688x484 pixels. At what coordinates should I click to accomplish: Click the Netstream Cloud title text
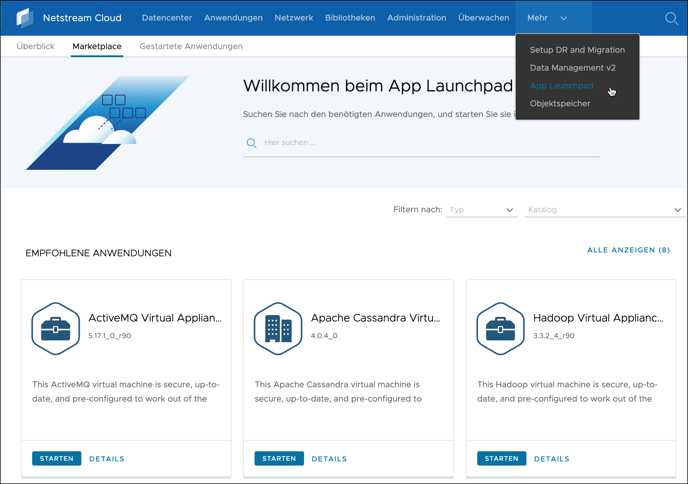[82, 18]
